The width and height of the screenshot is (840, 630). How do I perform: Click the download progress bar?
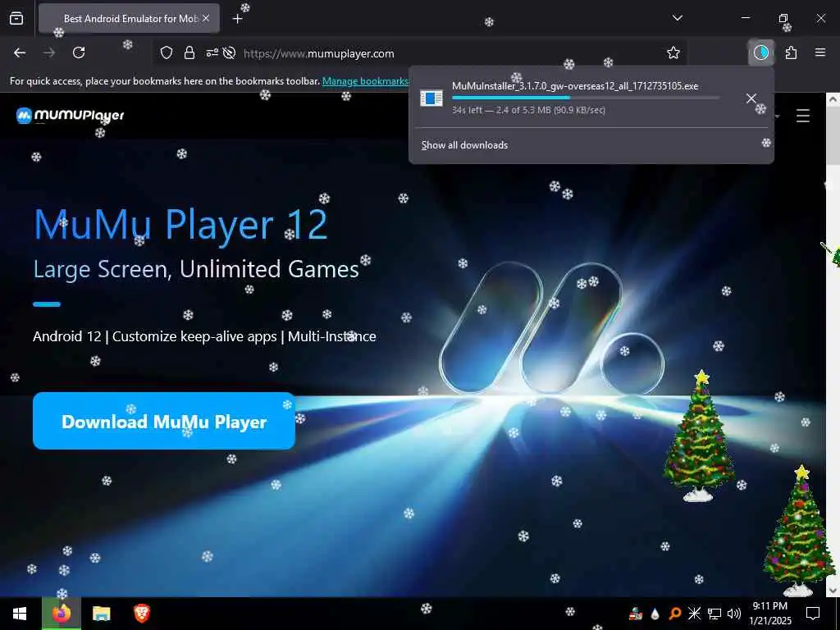tap(586, 98)
